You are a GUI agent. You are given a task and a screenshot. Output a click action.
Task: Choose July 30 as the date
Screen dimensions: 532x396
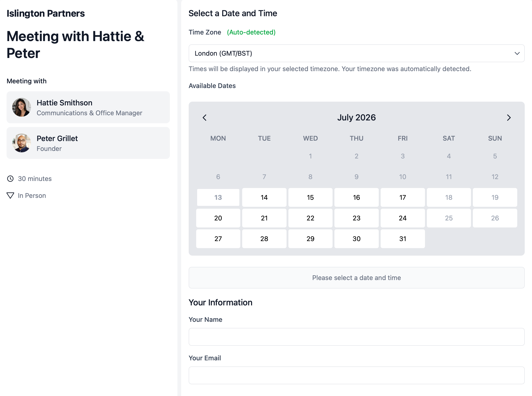[356, 238]
